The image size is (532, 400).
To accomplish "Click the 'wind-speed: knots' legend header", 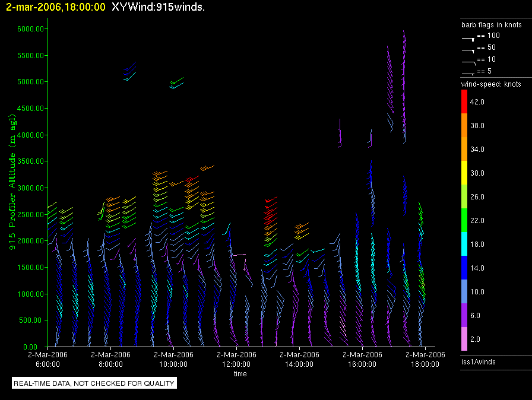I will pos(491,84).
